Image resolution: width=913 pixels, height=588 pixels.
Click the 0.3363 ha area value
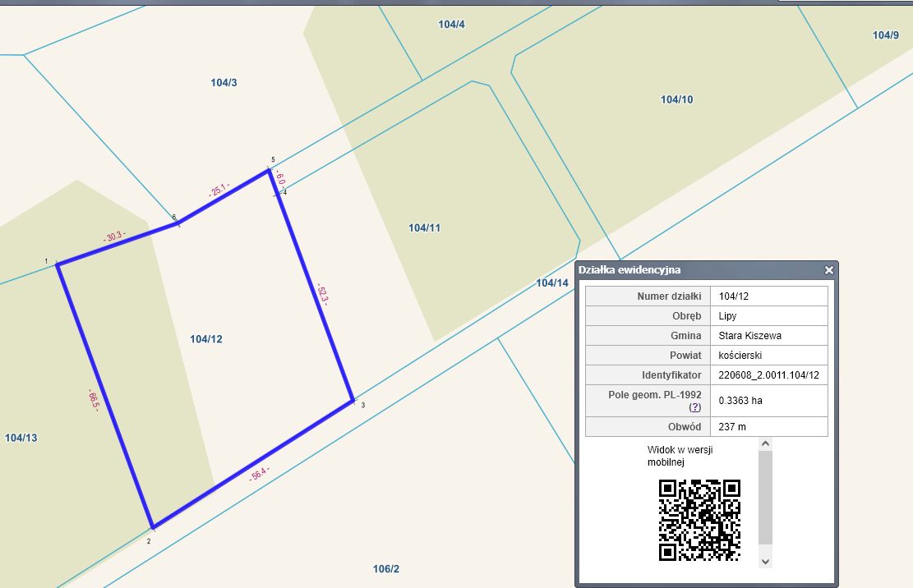click(x=740, y=401)
